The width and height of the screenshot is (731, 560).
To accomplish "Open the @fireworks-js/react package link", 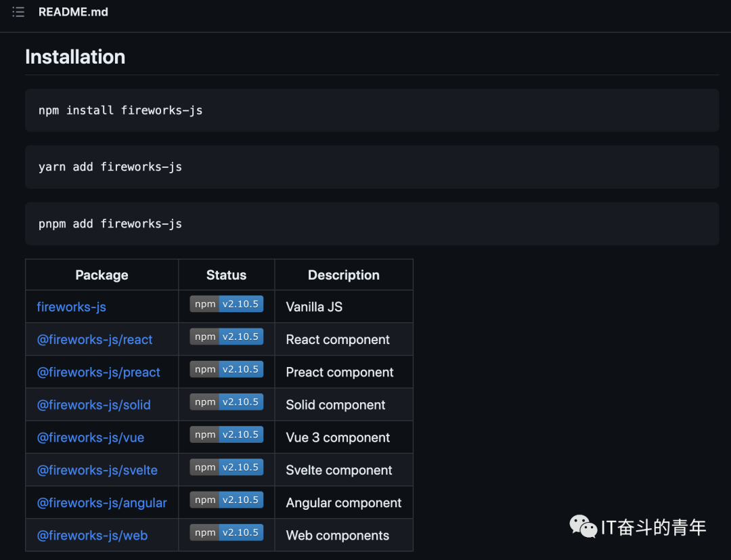I will tap(95, 339).
